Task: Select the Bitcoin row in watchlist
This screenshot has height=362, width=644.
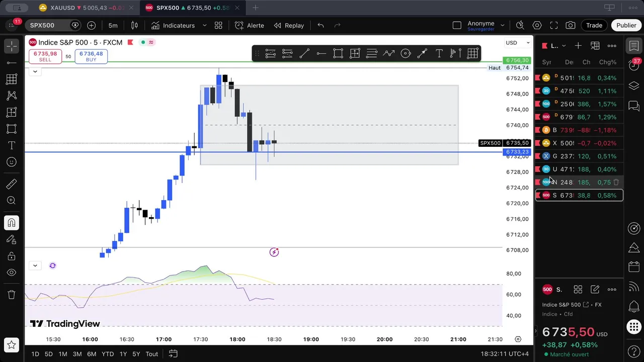Action: coord(579,130)
